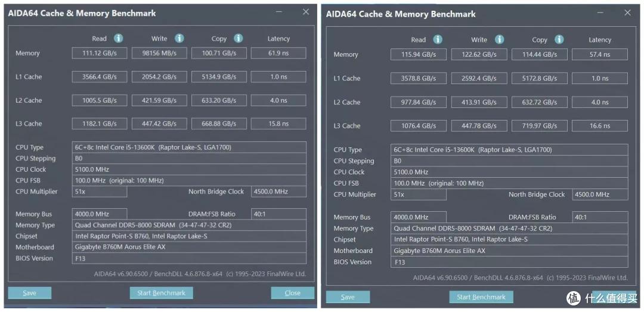Click the Write info icon in the left window
The width and height of the screenshot is (644, 312).
tap(179, 38)
